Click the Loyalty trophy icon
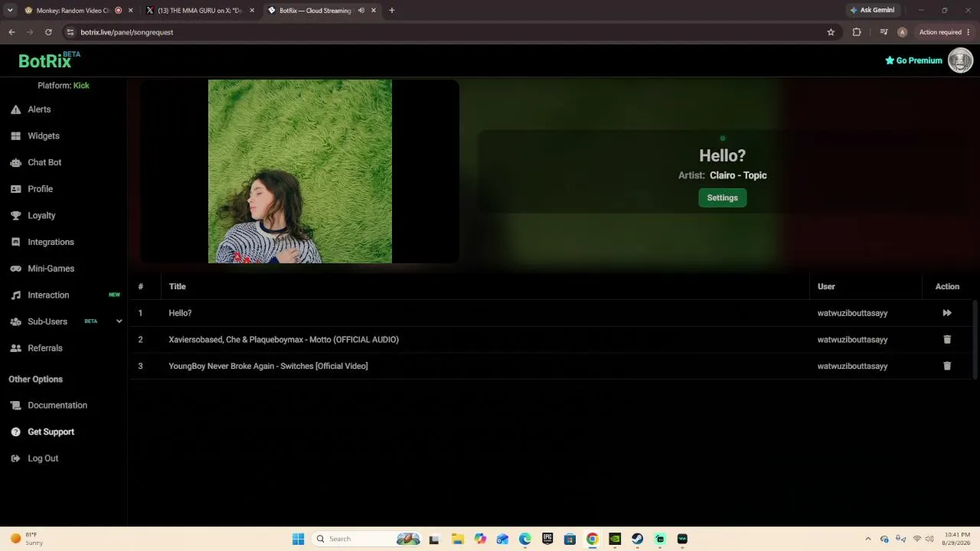 point(15,216)
